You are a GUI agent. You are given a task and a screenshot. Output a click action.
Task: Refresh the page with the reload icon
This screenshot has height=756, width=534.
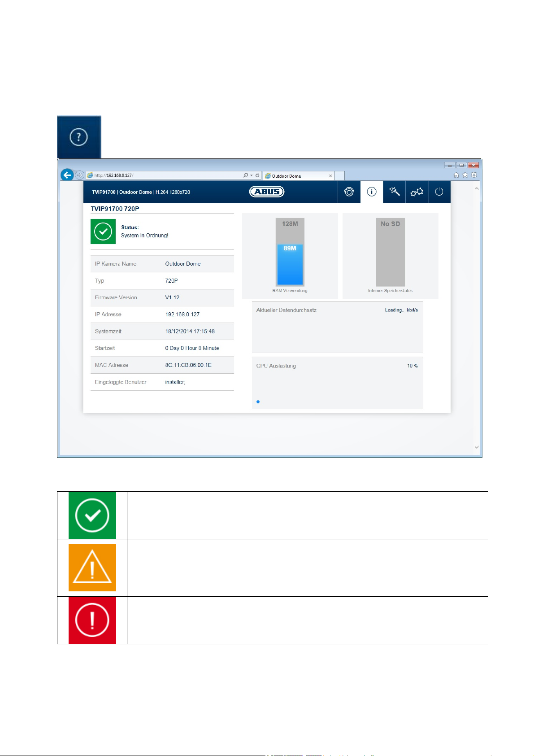tap(257, 175)
